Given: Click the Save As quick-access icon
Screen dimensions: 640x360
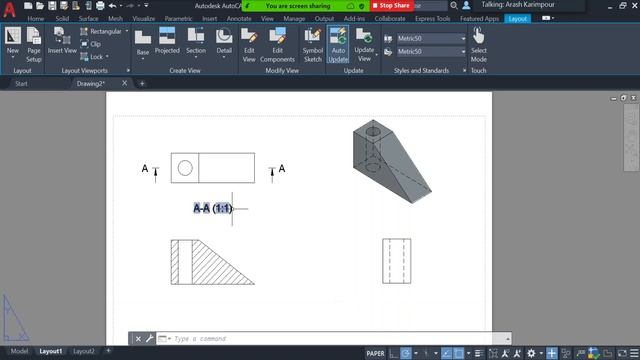Looking at the screenshot, I should point(64,6).
